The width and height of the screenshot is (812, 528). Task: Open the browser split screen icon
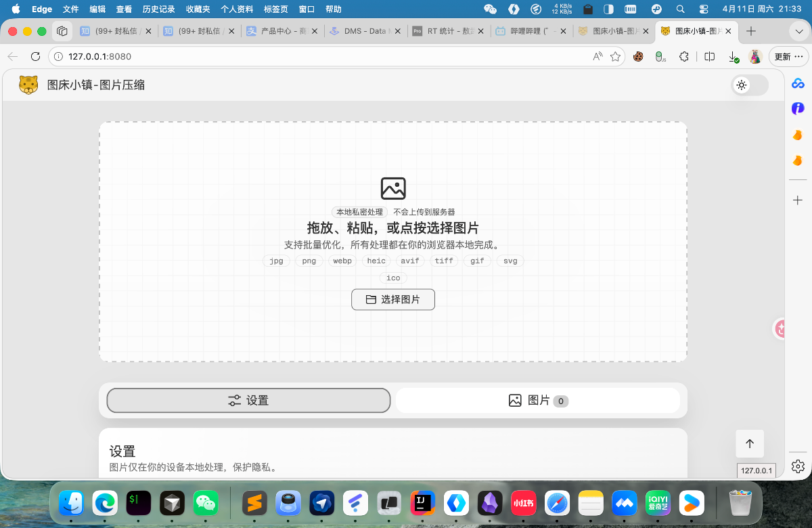(709, 57)
